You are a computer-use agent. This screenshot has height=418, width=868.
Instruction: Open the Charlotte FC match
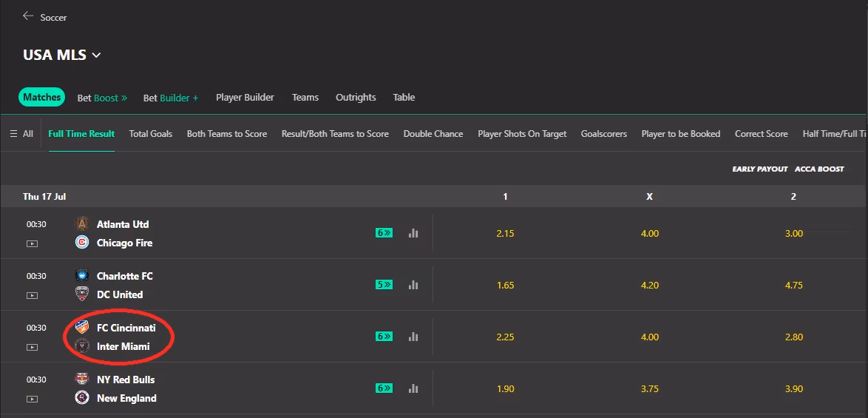124,276
